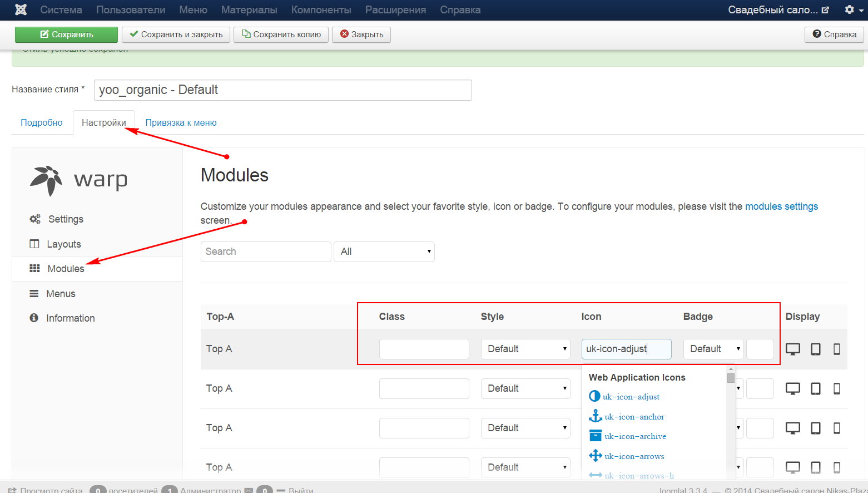Follow the modules settings link

coord(781,206)
